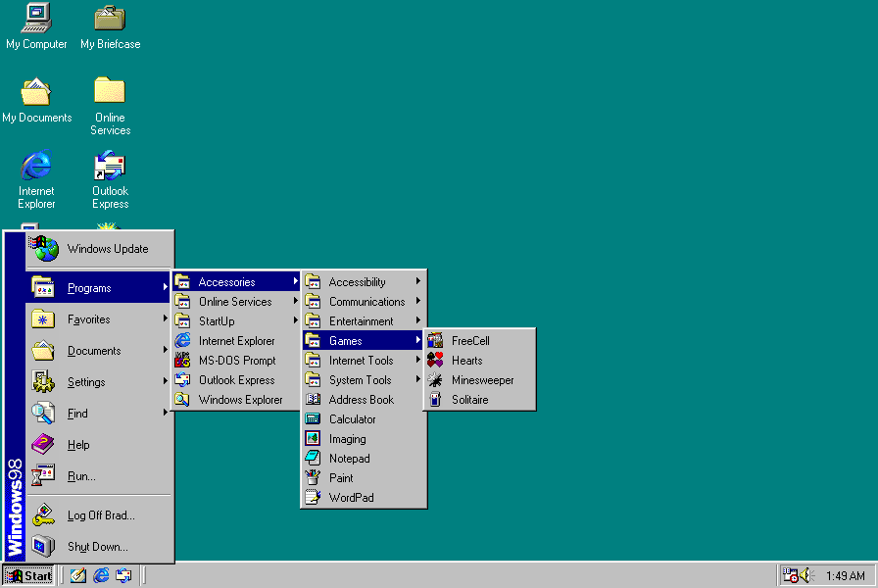878x588 pixels.
Task: Expand the Settings submenu arrow
Action: 166,381
